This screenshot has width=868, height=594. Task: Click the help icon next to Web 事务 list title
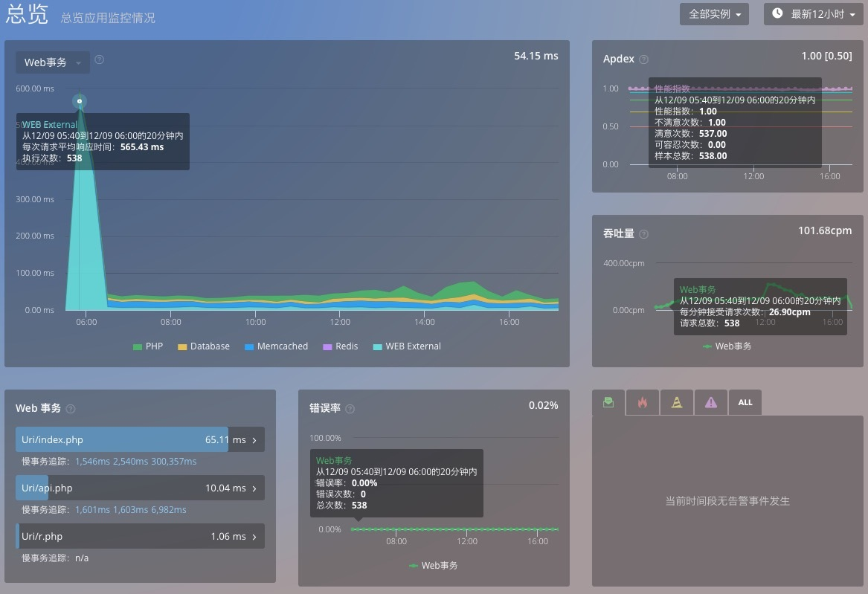click(71, 409)
